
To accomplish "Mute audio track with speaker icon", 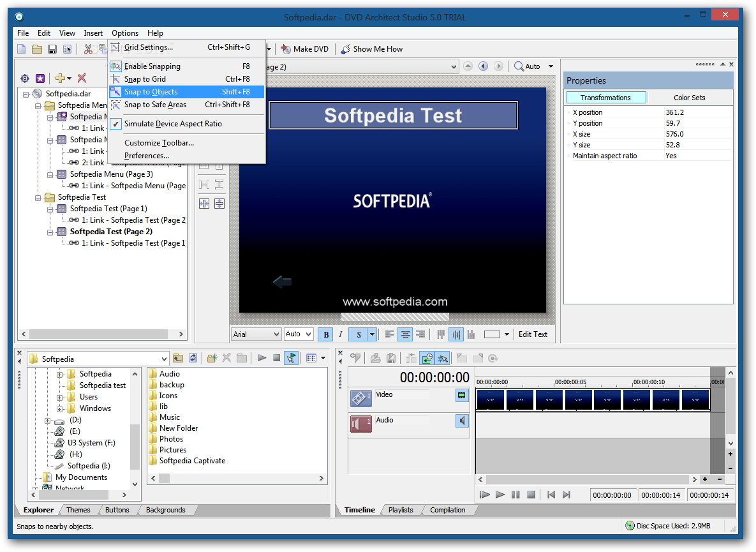I will point(462,421).
